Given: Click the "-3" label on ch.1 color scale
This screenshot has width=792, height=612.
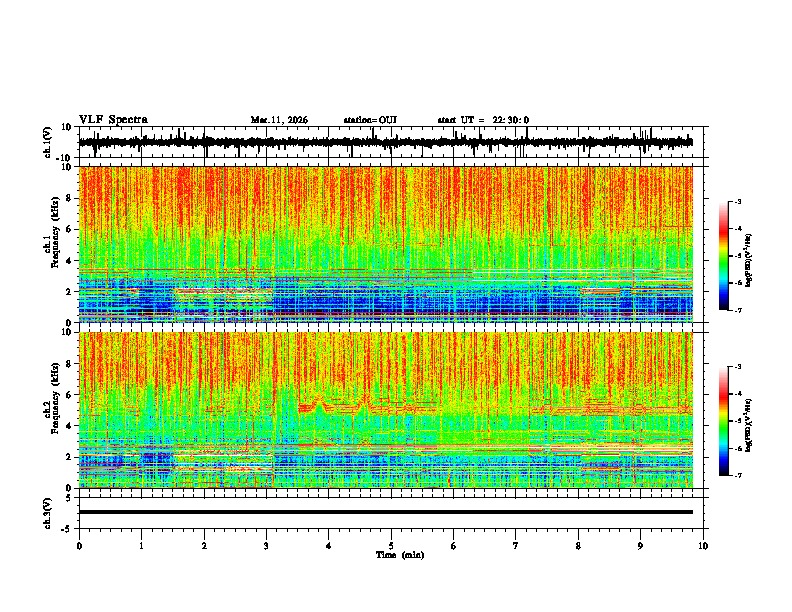Looking at the screenshot, I should tap(738, 202).
